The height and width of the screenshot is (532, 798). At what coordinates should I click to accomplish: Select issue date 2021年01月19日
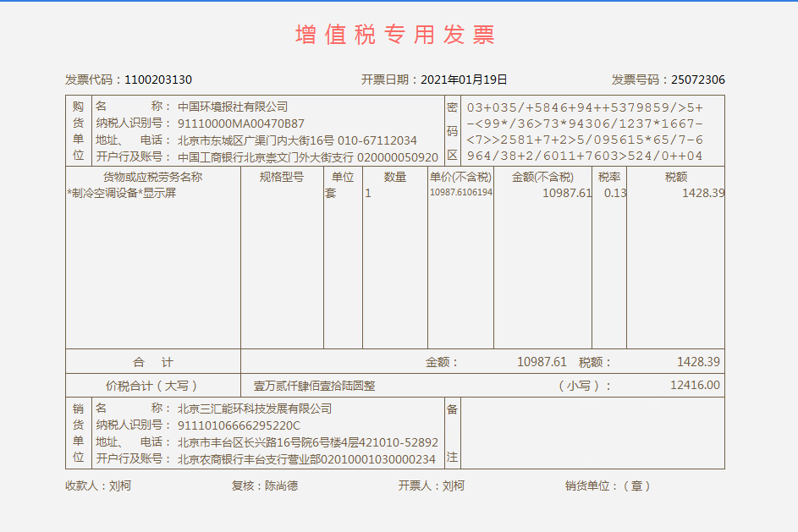[x=464, y=80]
